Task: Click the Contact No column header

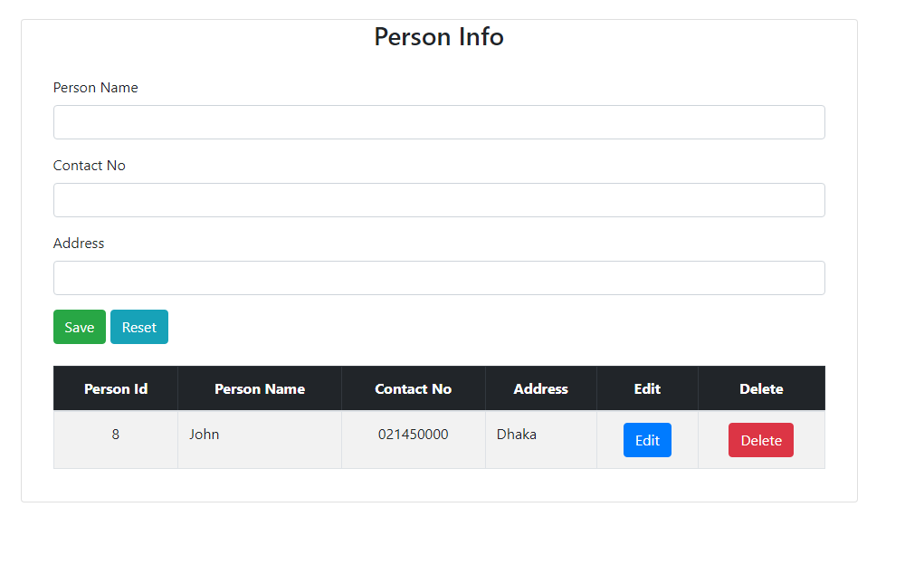Action: (413, 388)
